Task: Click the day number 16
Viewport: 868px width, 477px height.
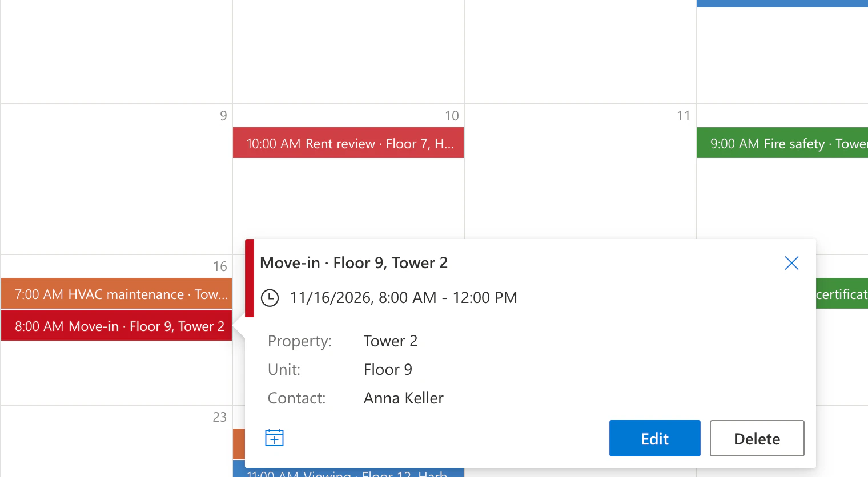Action: (x=220, y=266)
